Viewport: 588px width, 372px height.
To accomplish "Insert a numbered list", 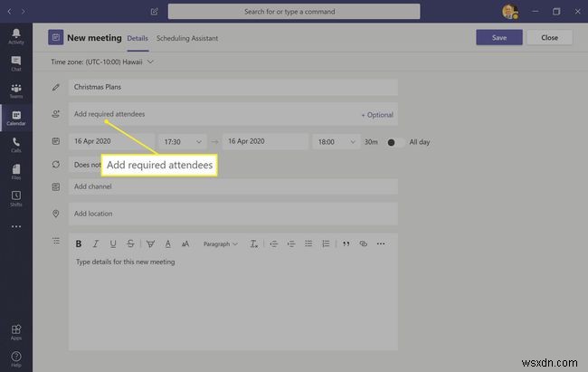I will (326, 243).
